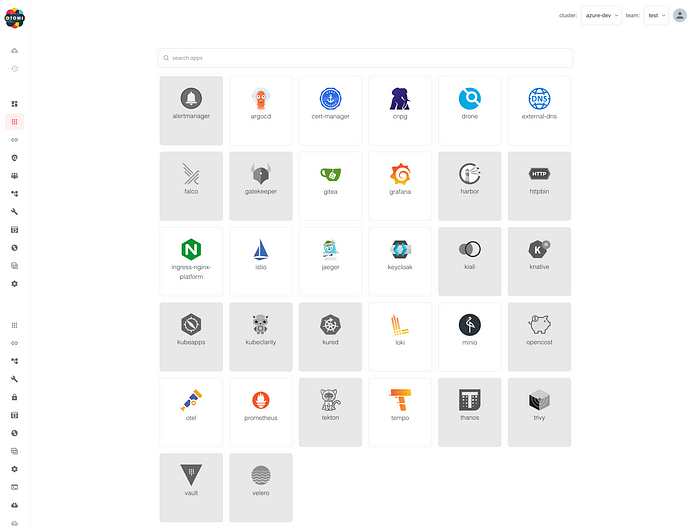Screen dimensions: 700x528
Task: Open the keycloak app
Action: (400, 261)
